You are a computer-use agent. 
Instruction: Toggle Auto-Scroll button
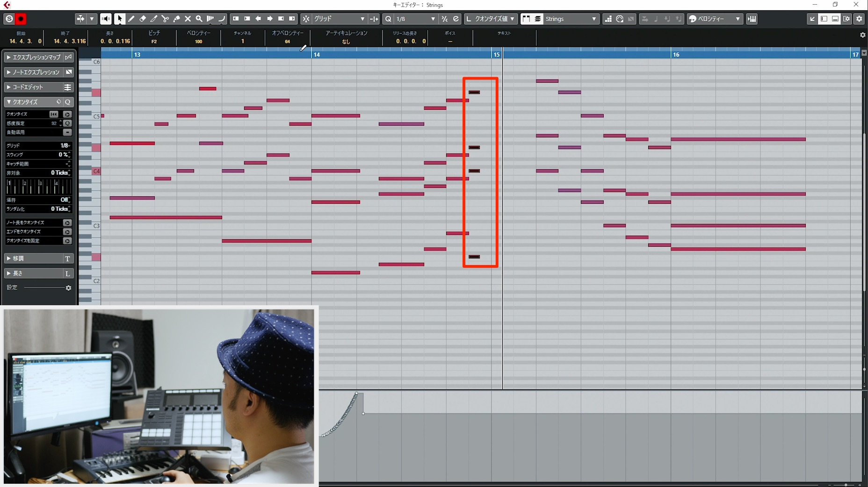(x=80, y=19)
